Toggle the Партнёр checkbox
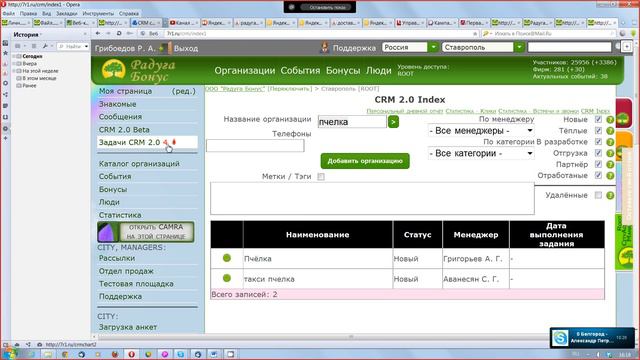 pyautogui.click(x=598, y=164)
